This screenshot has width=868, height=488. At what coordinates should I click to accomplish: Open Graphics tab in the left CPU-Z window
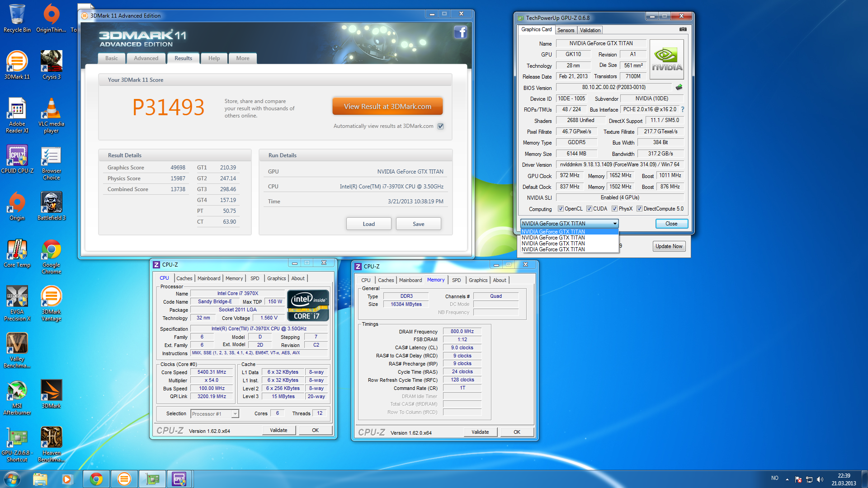tap(276, 278)
